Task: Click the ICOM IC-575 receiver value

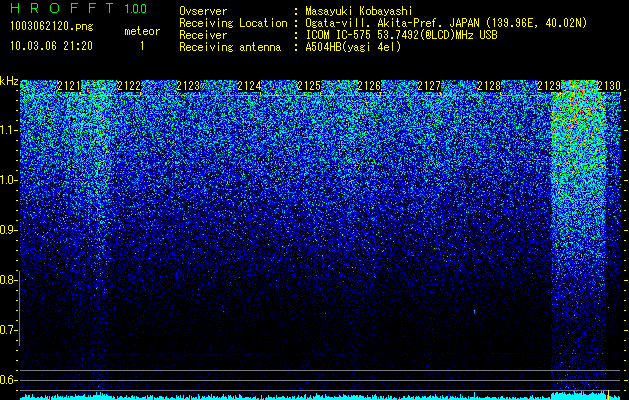Action: coord(401,35)
